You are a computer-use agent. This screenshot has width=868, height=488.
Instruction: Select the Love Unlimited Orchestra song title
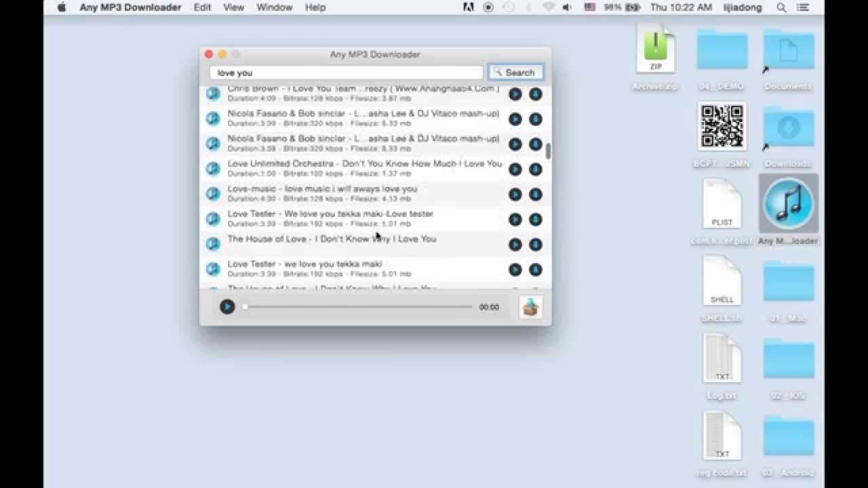click(365, 163)
